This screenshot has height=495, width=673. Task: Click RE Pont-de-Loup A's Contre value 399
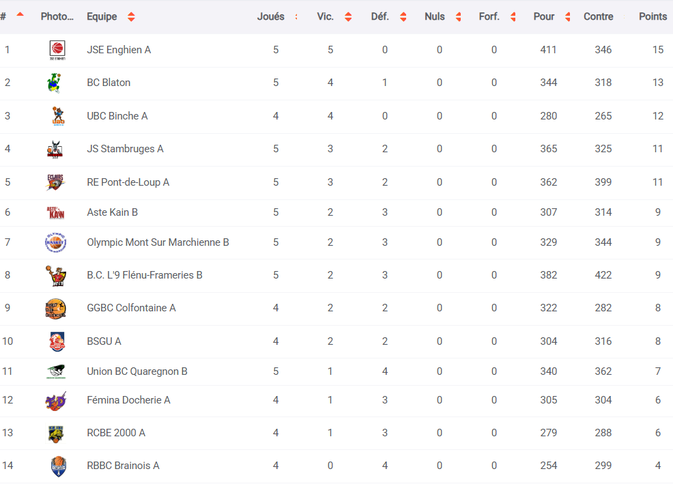[x=603, y=182]
